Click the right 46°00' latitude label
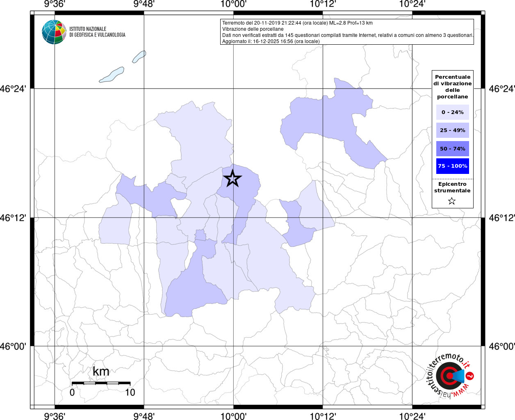This screenshot has height=420, width=515. (502, 346)
